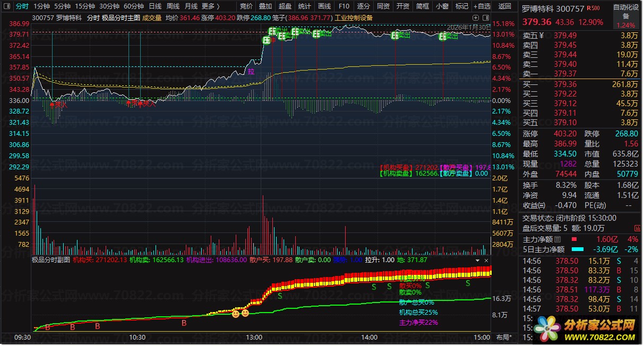Click the 机构总买25% label
Screen dimensions: 644x346
click(418, 312)
